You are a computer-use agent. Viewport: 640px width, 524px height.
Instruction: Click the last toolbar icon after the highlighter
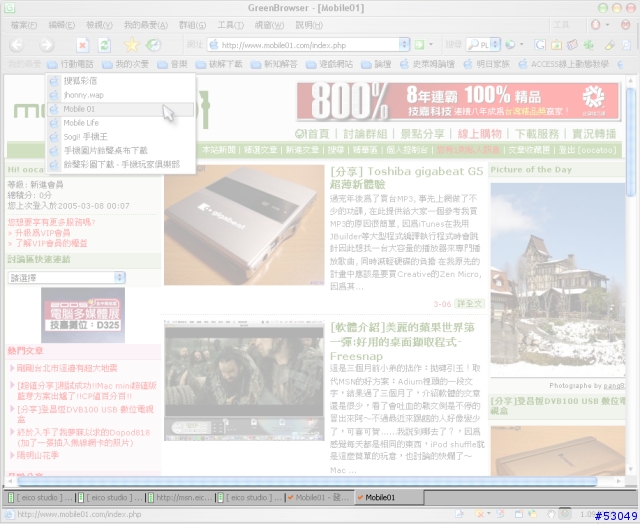(626, 44)
